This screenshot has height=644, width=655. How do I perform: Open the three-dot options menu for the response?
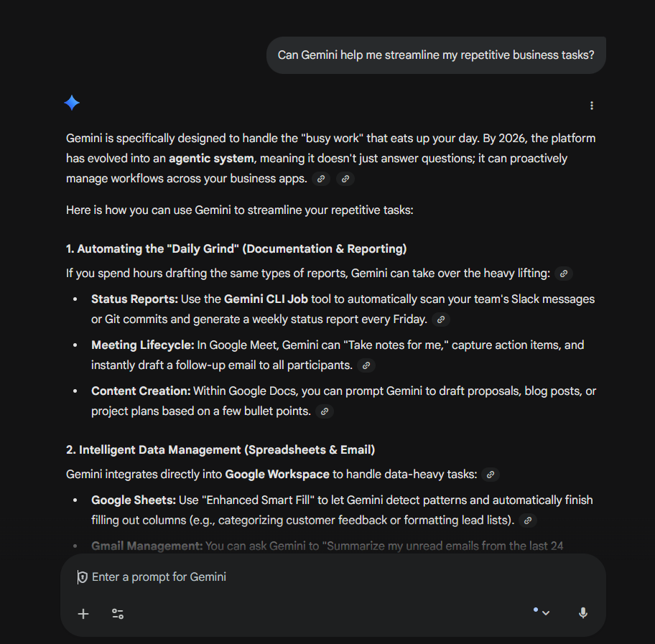(591, 105)
